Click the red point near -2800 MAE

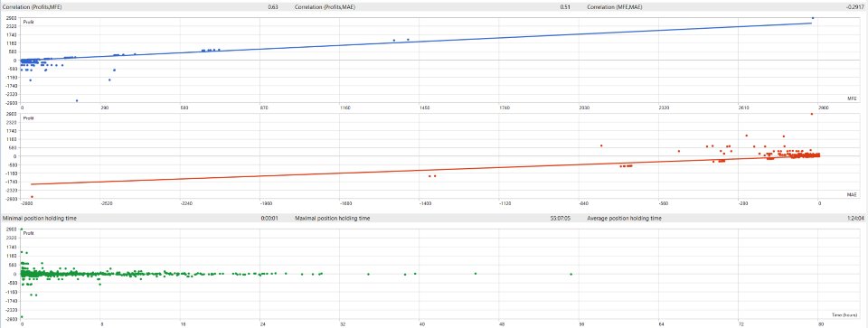[32, 196]
